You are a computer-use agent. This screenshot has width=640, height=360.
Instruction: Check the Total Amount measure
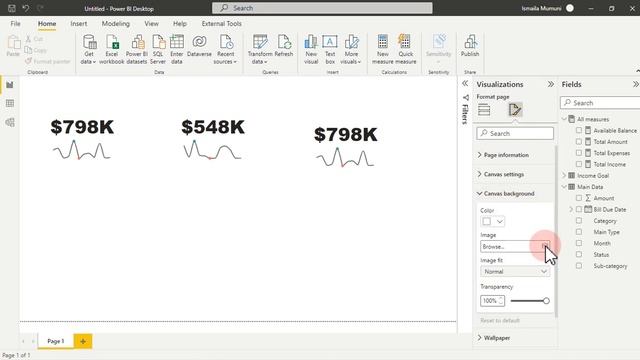click(x=579, y=142)
